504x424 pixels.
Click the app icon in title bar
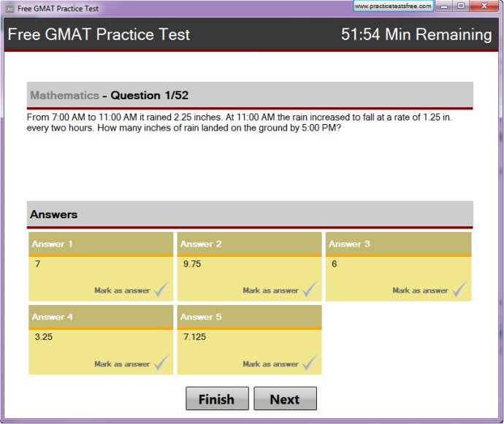click(x=10, y=9)
